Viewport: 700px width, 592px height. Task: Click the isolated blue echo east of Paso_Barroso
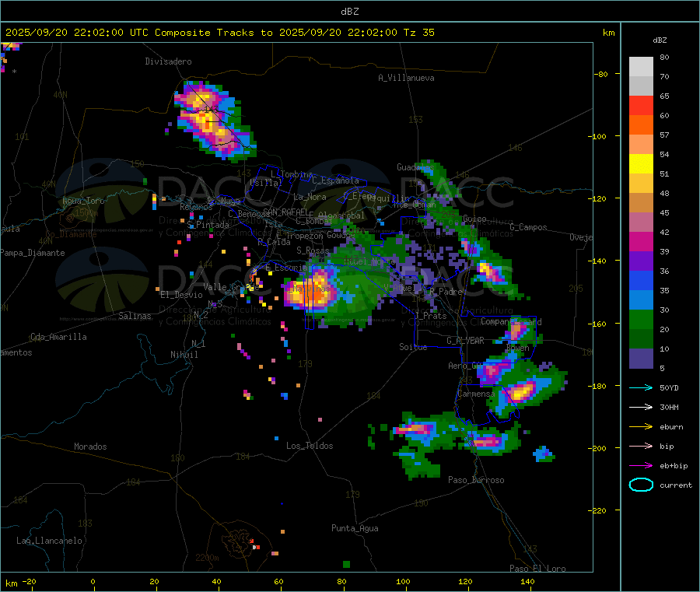point(544,454)
